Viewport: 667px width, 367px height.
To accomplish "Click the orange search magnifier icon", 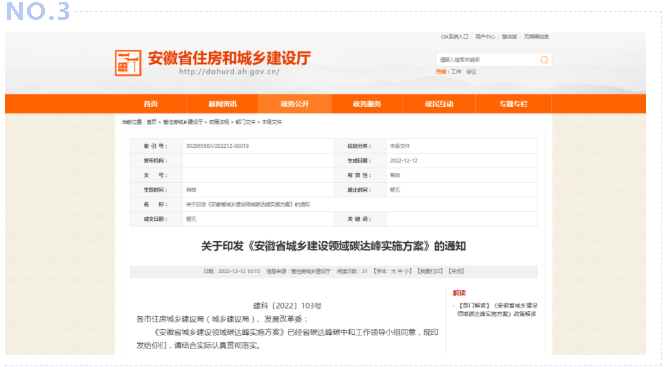I will click(544, 60).
